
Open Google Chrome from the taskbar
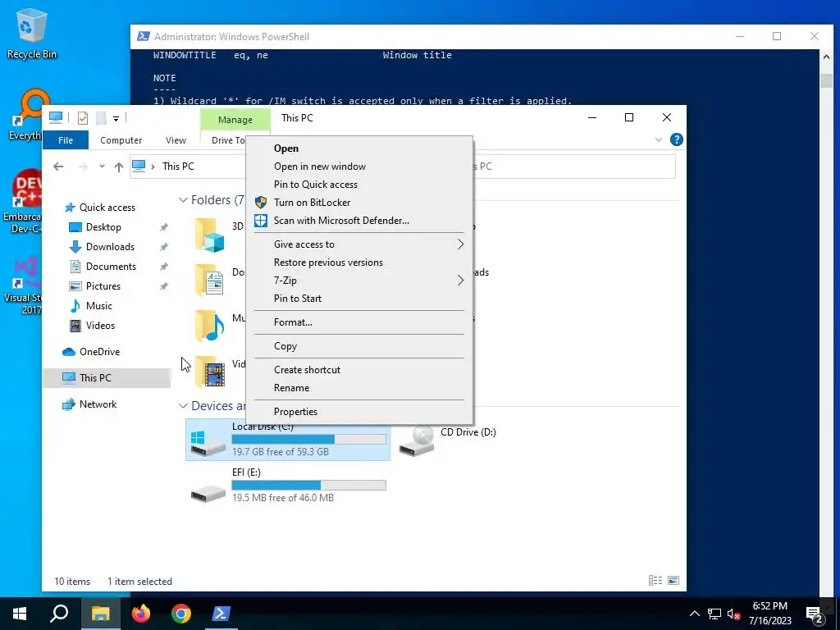(181, 614)
